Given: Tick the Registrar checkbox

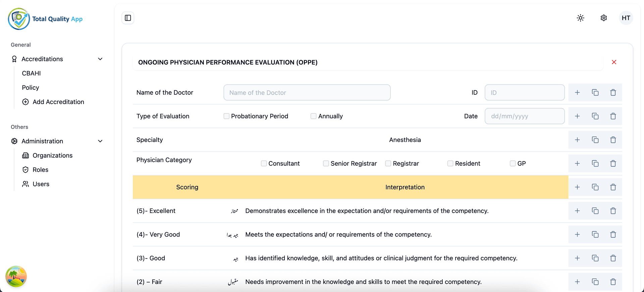Looking at the screenshot, I should pyautogui.click(x=388, y=163).
